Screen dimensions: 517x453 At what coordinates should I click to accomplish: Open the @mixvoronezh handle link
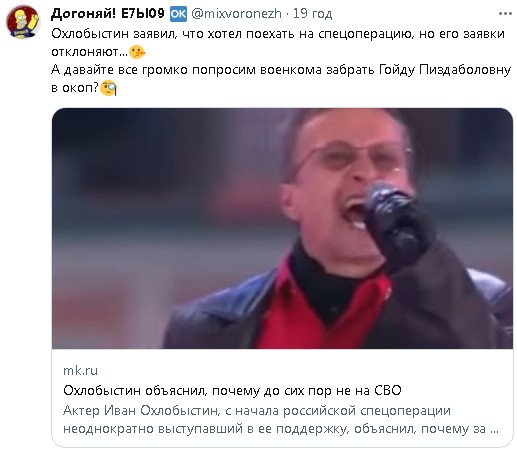[236, 14]
